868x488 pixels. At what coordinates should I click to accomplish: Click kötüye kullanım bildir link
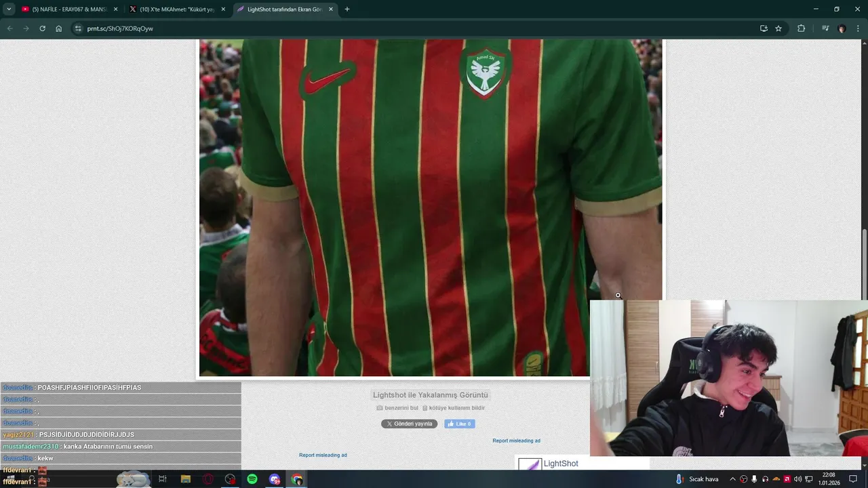(x=454, y=408)
